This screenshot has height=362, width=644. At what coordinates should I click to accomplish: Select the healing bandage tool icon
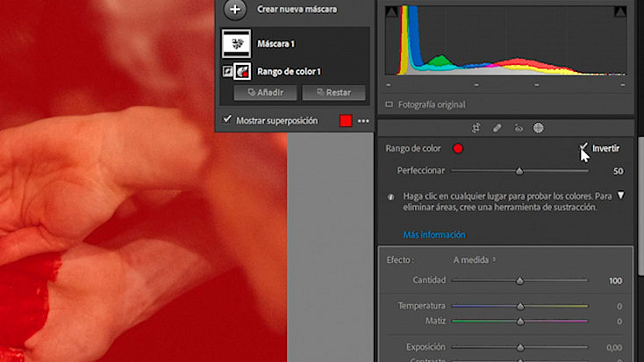(497, 129)
